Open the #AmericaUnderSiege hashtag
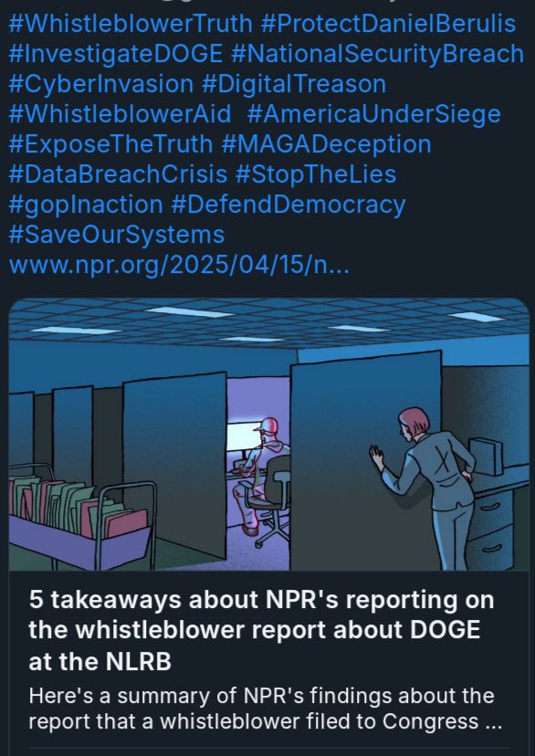 coord(374,114)
